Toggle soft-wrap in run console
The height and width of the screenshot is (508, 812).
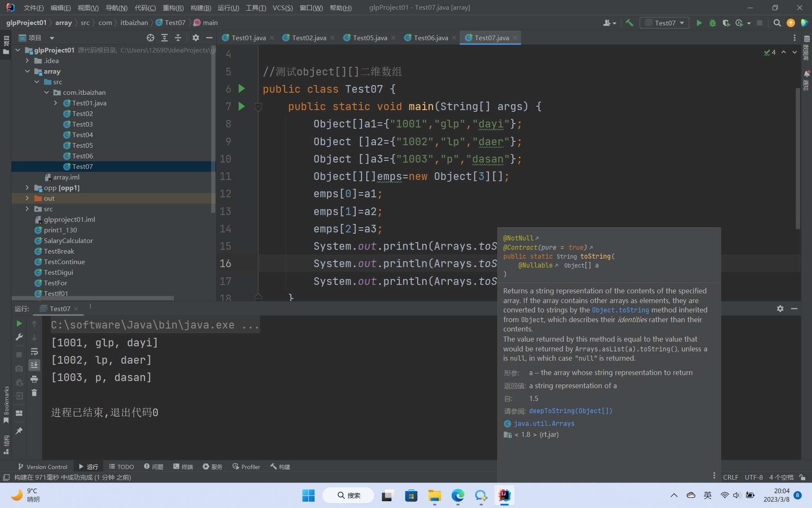click(34, 351)
